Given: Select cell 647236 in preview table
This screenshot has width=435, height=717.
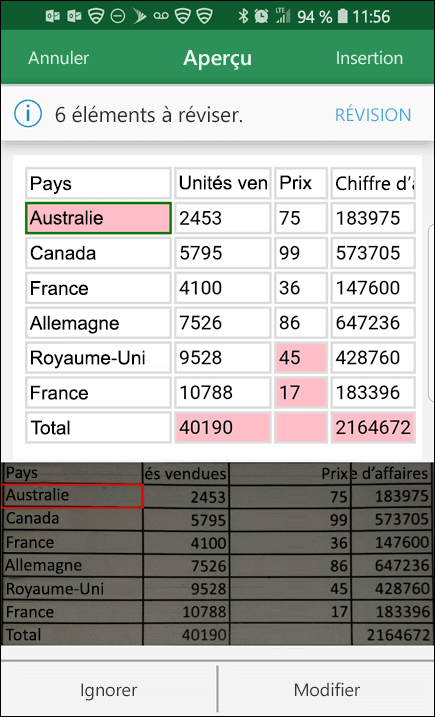Looking at the screenshot, I should click(373, 323).
